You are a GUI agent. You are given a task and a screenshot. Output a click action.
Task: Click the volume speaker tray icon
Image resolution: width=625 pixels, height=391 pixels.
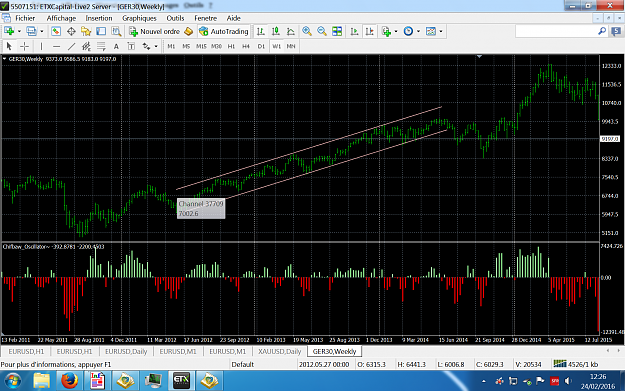point(568,381)
